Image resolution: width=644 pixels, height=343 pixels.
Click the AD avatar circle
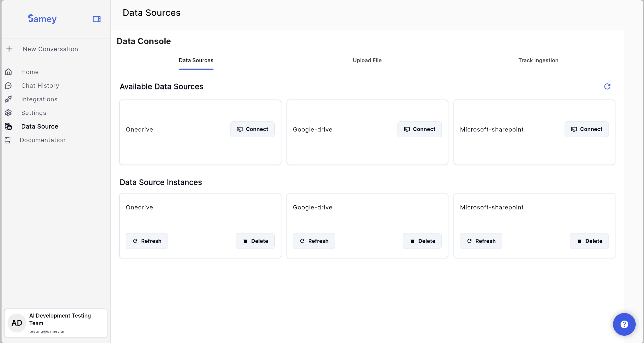tap(17, 323)
